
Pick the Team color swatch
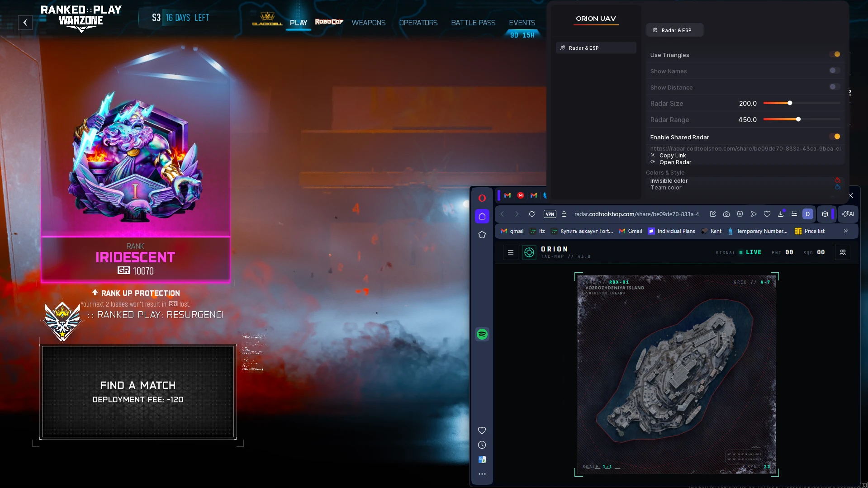click(x=838, y=187)
